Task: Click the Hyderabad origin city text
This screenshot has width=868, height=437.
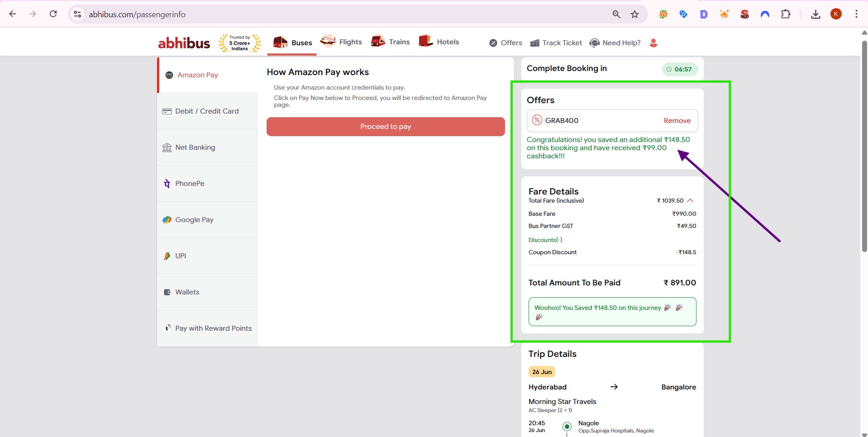Action: click(548, 387)
